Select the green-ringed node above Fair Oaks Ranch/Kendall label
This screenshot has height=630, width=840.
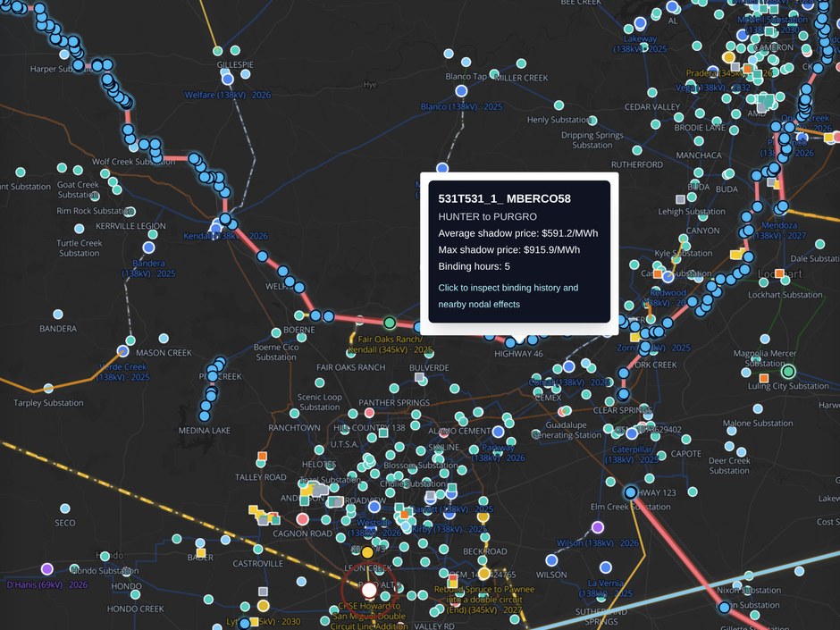[390, 323]
